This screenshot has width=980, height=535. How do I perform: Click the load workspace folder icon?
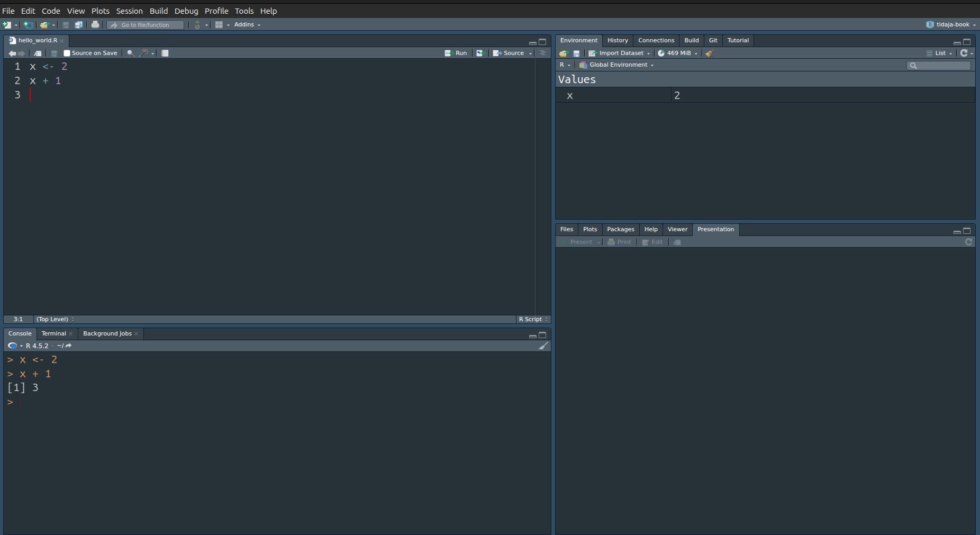(x=563, y=53)
